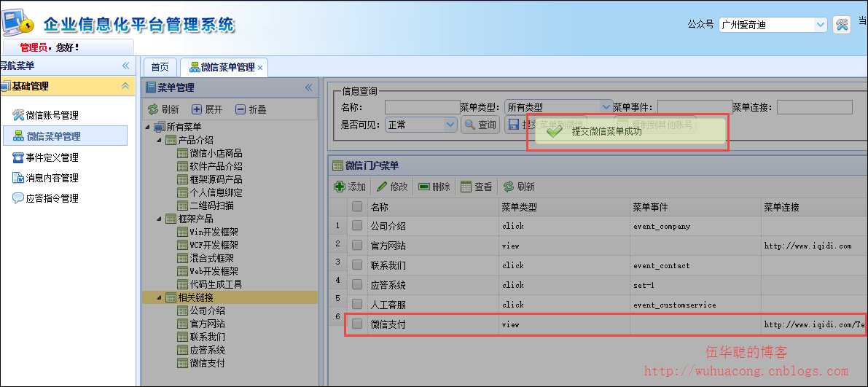Select 二维码扫描 tree node
The image size is (868, 387).
(x=206, y=206)
